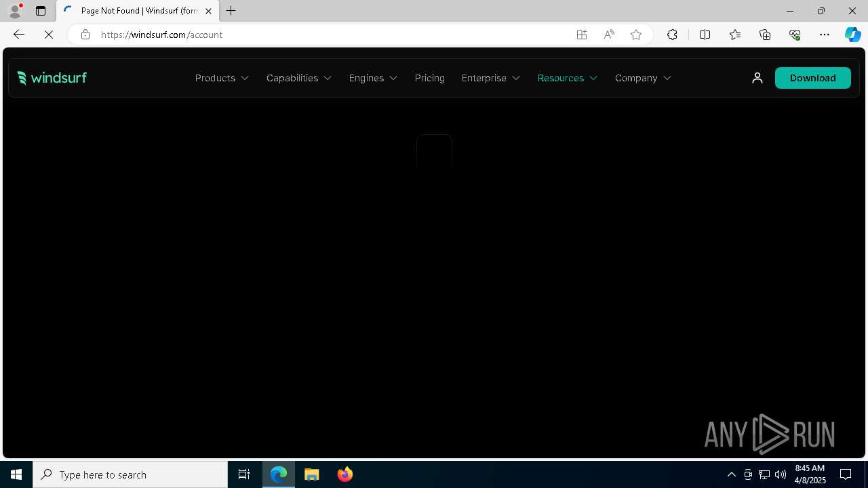
Task: Go back to the previous page
Action: (19, 35)
